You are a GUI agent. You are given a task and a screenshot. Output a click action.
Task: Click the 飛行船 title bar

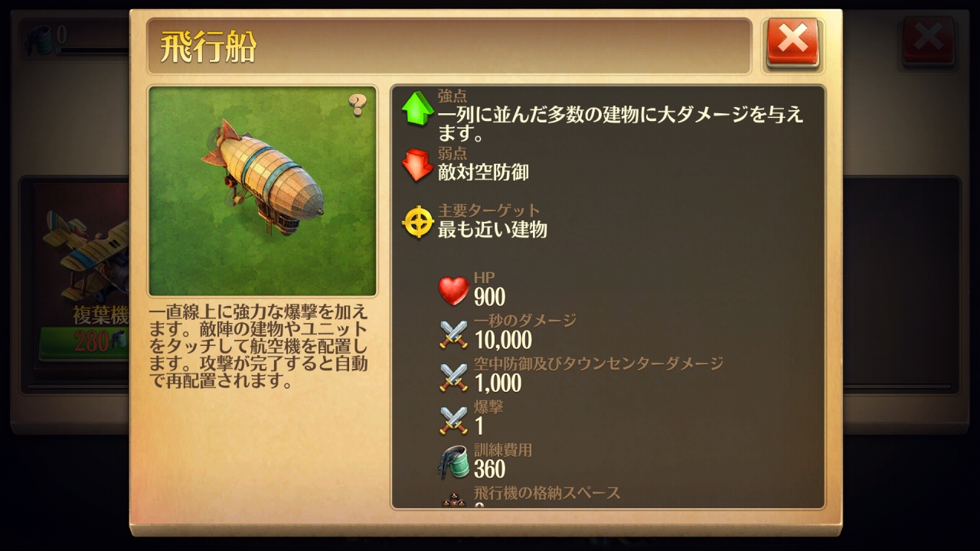pyautogui.click(x=449, y=47)
